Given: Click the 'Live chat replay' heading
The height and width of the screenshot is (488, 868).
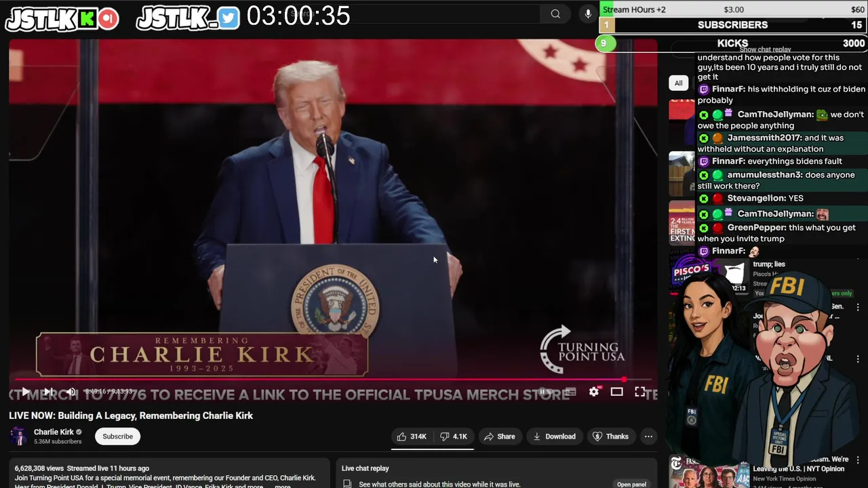Looking at the screenshot, I should click(366, 468).
